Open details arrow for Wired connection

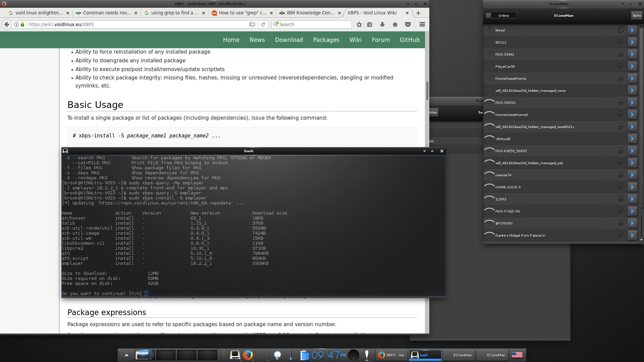click(x=632, y=30)
